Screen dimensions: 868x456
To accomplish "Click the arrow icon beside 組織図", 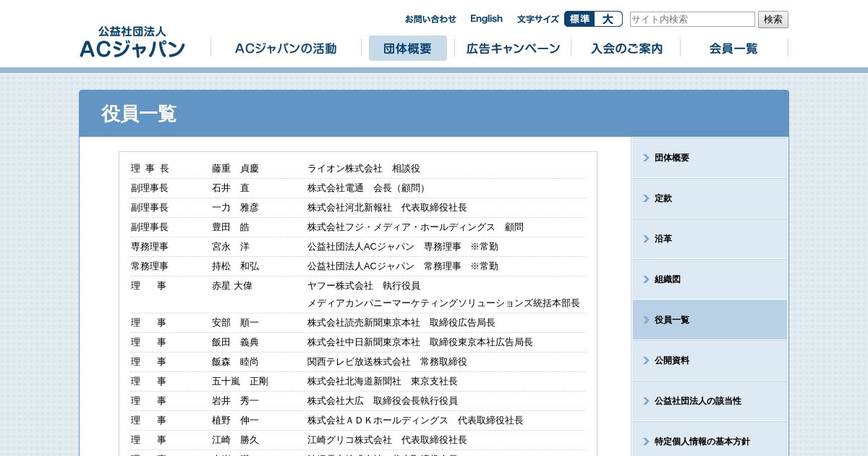I will 646,279.
